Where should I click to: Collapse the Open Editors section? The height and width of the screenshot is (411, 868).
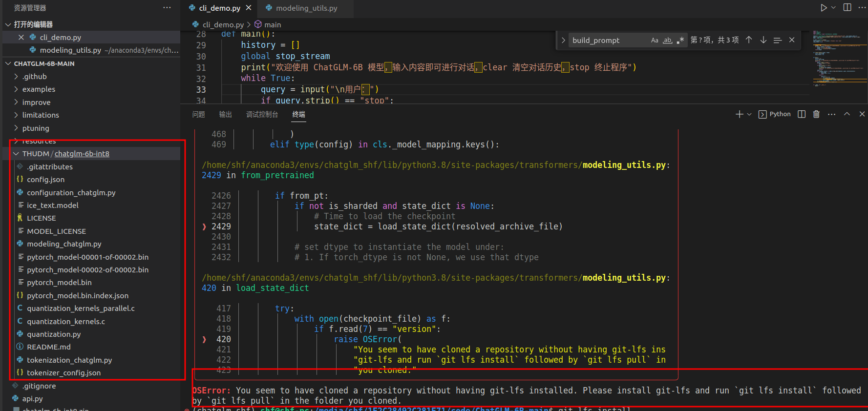coord(91,24)
